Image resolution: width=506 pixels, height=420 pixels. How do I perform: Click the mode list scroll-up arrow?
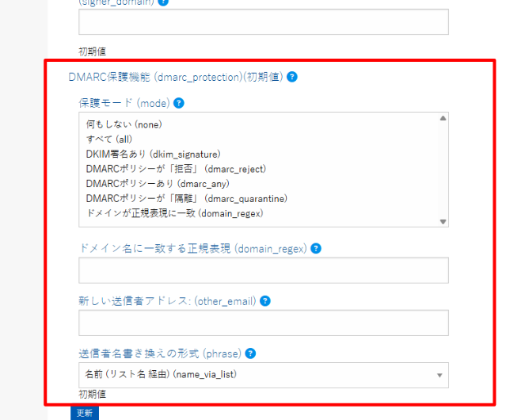pyautogui.click(x=443, y=118)
